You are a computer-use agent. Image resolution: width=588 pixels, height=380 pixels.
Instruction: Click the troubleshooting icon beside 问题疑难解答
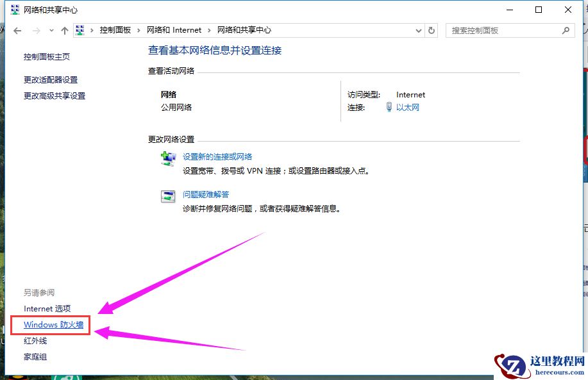click(x=167, y=196)
